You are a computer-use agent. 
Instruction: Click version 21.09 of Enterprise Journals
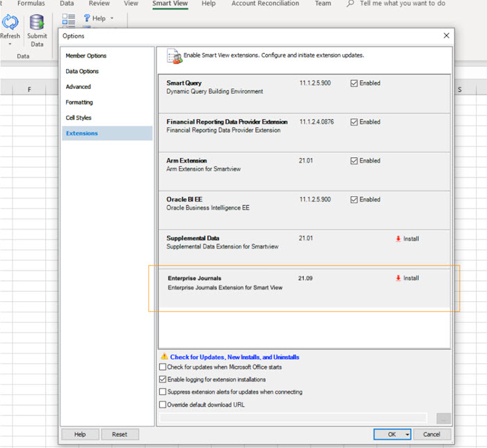(305, 278)
